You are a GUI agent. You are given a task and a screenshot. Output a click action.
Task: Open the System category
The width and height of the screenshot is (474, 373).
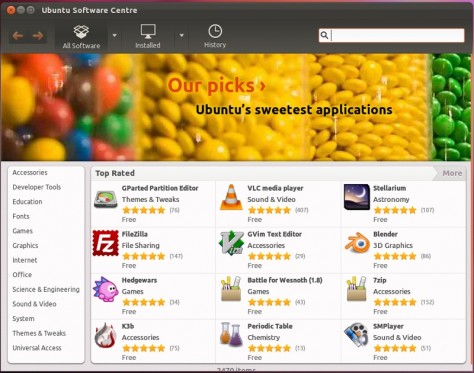pyautogui.click(x=23, y=319)
